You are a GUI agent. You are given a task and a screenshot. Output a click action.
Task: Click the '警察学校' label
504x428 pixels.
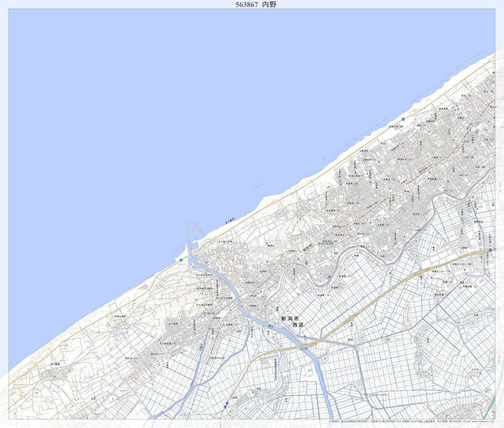[479, 222]
